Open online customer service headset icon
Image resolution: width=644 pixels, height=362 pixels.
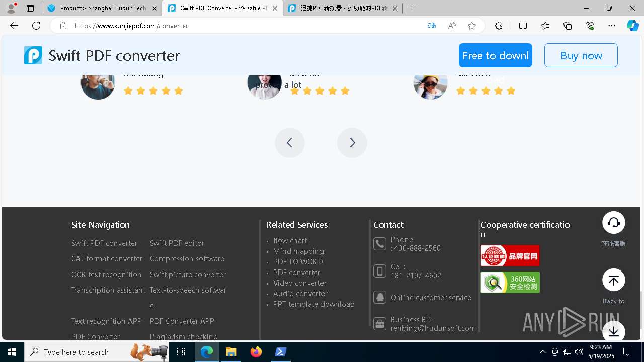point(614,223)
